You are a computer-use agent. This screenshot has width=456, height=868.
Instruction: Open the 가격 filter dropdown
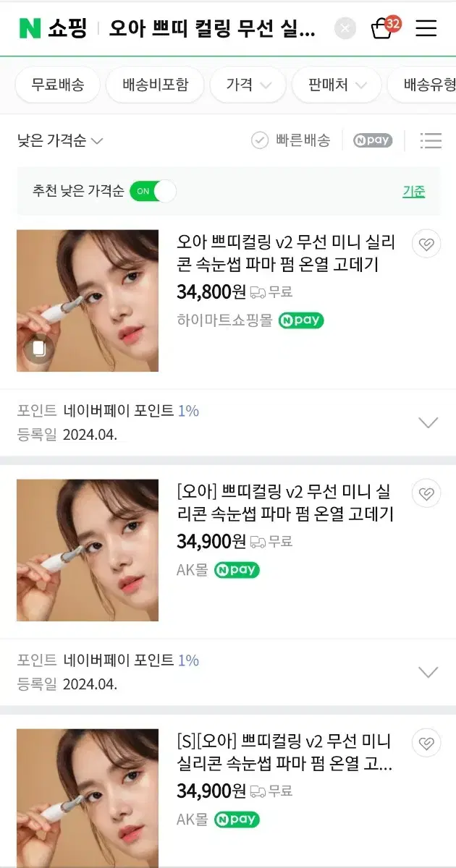point(248,85)
